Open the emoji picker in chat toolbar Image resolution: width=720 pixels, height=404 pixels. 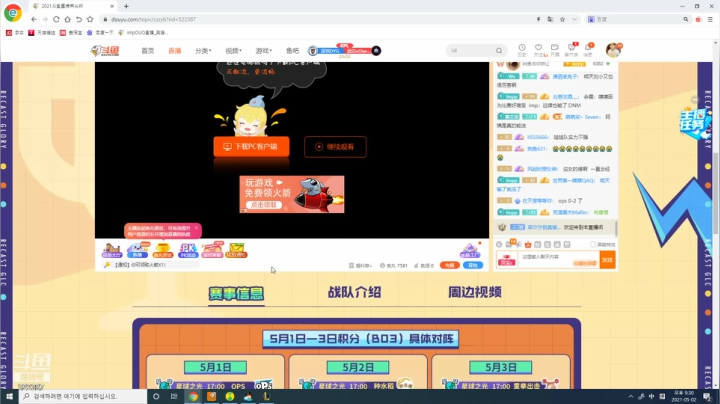pyautogui.click(x=500, y=244)
